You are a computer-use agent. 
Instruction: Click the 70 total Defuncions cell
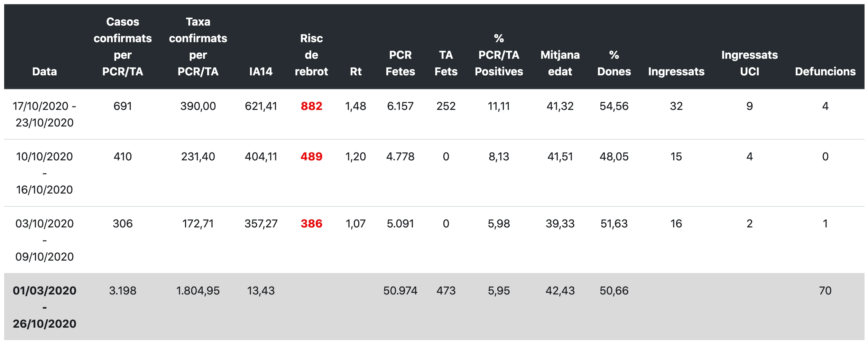(x=825, y=291)
